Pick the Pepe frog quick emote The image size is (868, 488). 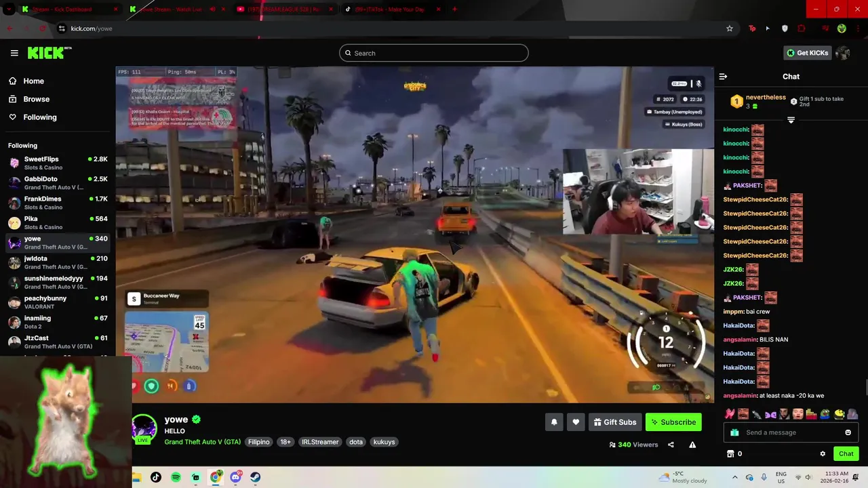825,413
